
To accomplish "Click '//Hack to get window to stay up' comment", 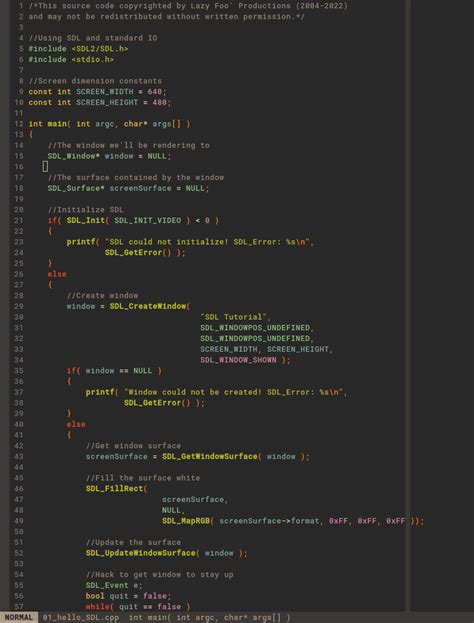I will pyautogui.click(x=159, y=574).
